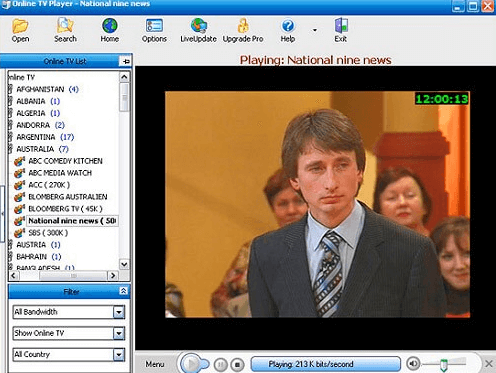Screen dimensions: 496x373
Task: Collapse the Filter panel chevron
Action: coord(123,291)
